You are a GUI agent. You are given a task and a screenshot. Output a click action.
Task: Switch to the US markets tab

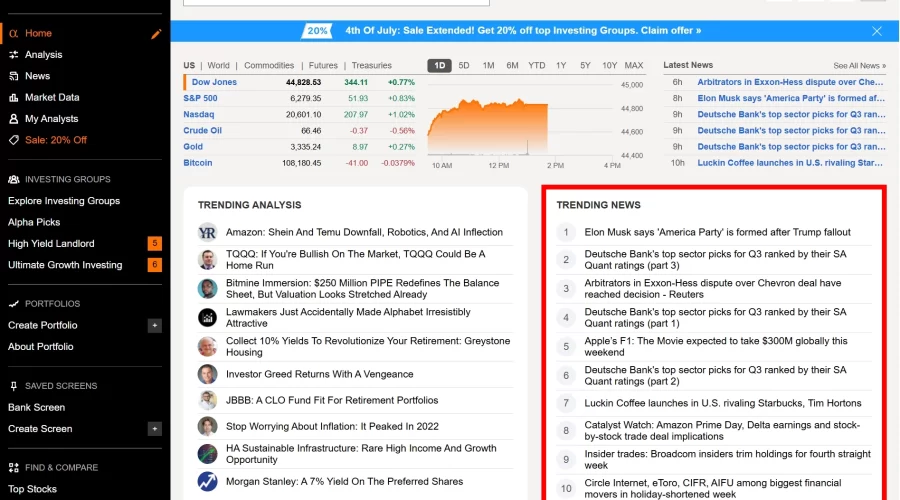[189, 65]
